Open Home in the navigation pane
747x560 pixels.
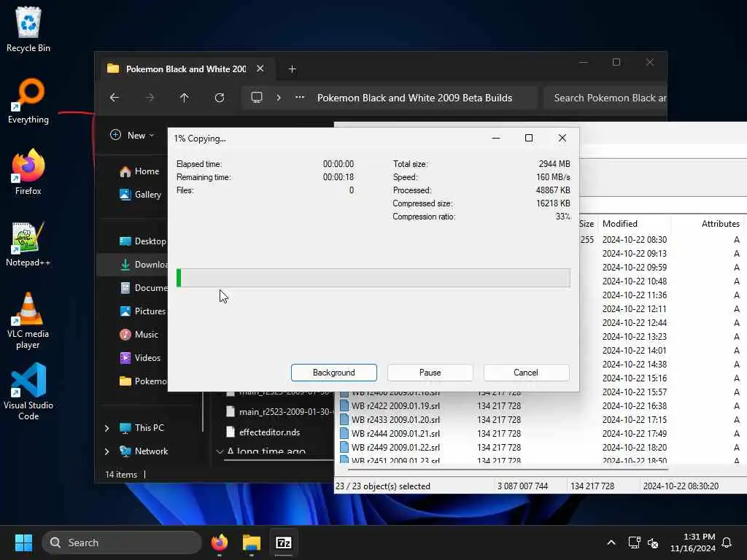(x=139, y=171)
